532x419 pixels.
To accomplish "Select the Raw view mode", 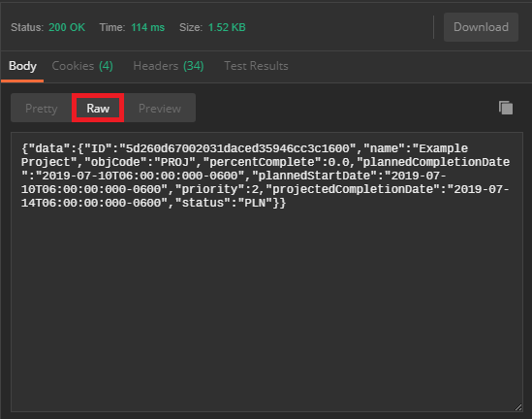I will tap(98, 109).
